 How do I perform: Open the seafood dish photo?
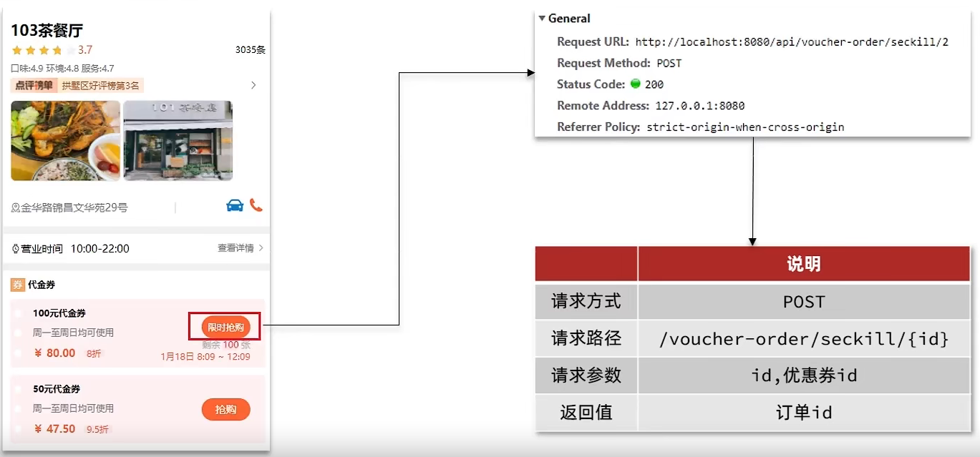66,140
